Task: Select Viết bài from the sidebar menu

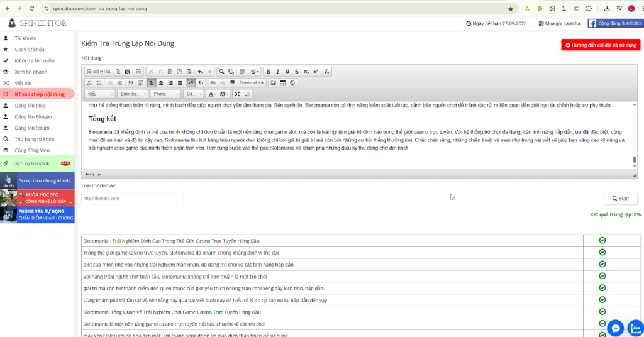Action: coord(23,83)
